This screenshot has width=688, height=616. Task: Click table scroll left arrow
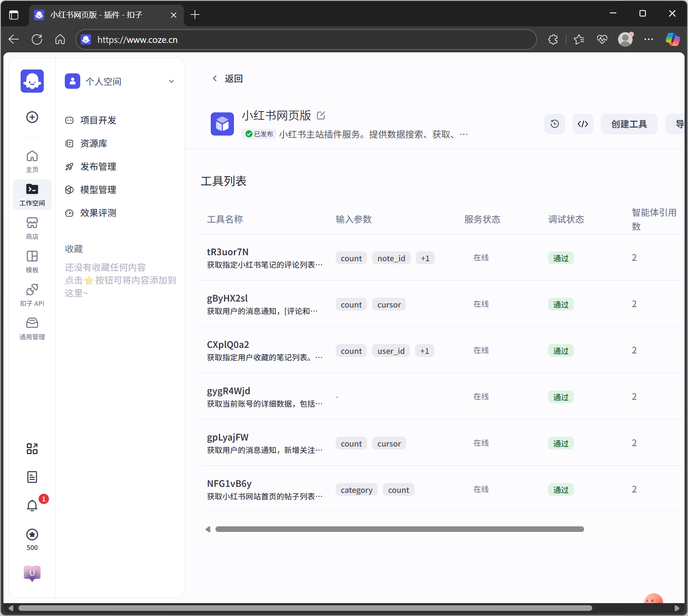point(208,529)
